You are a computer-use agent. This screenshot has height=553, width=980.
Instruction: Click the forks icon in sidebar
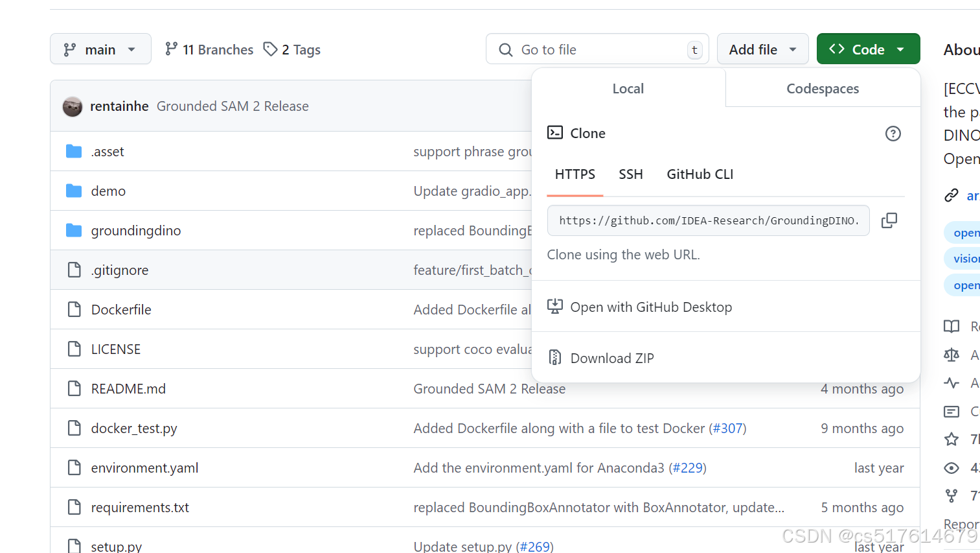click(x=952, y=496)
